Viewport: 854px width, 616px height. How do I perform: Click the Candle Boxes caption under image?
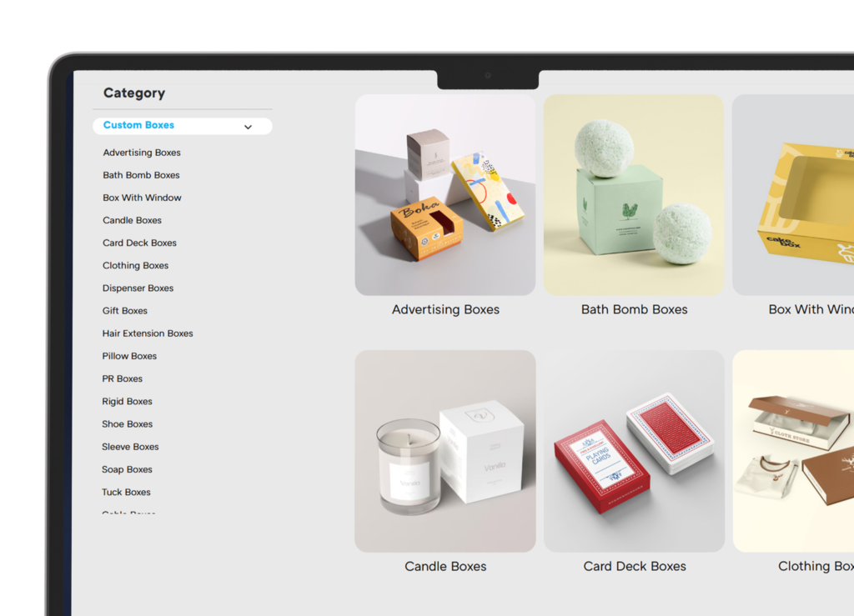pyautogui.click(x=445, y=567)
